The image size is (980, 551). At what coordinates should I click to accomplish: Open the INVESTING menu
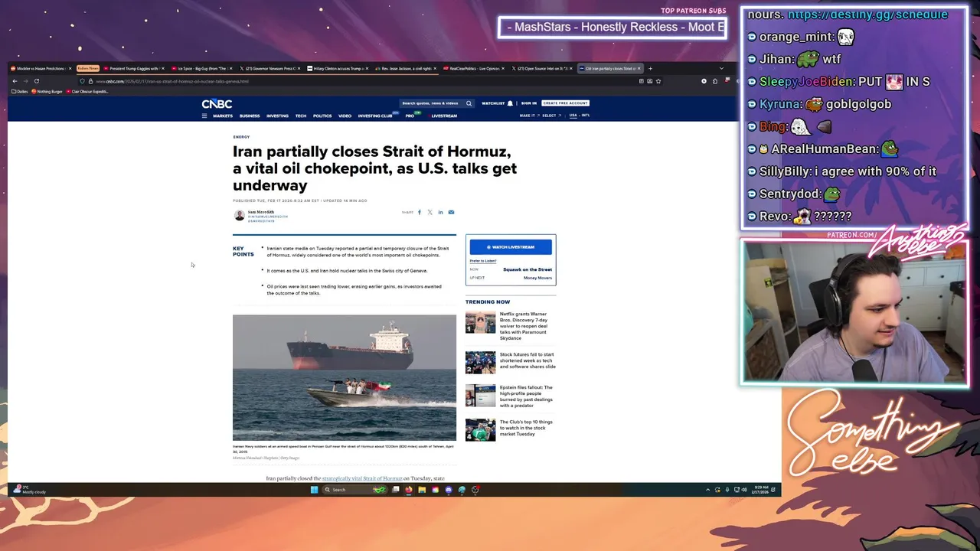(x=277, y=116)
